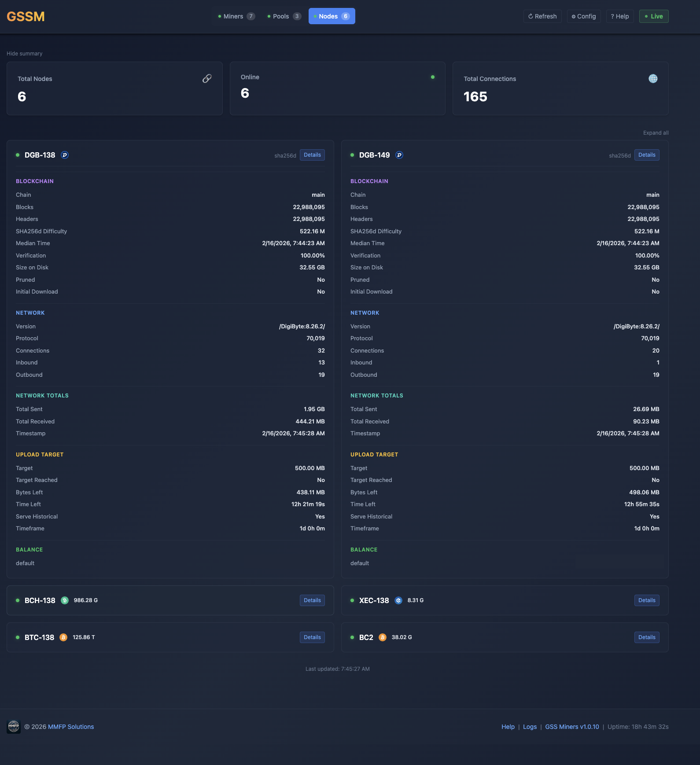Image resolution: width=700 pixels, height=765 pixels.
Task: Click DGB-149 Bytes Left value 498.06 MB
Action: click(644, 493)
